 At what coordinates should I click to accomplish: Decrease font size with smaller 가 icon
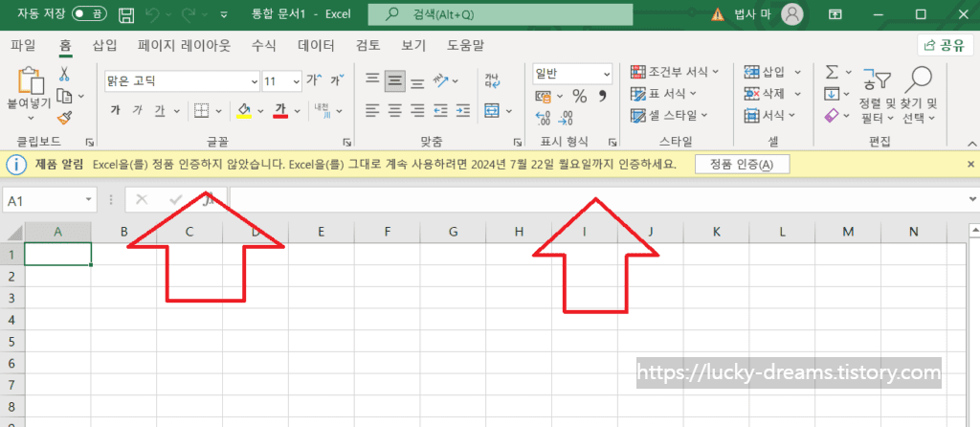[x=336, y=80]
